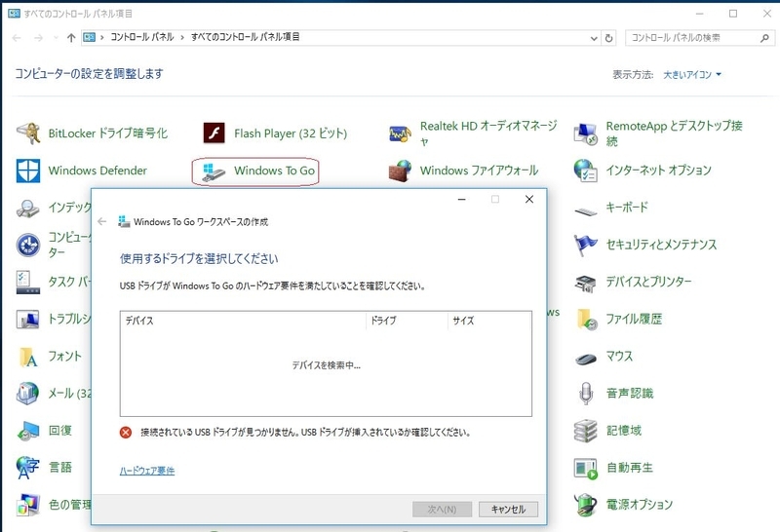
Task: Click the red error icon
Action: click(126, 433)
